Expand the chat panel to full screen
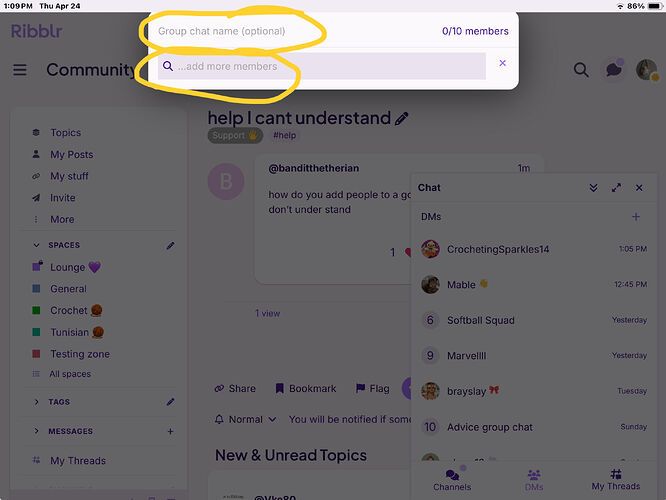Viewport: 666px width, 500px height. point(616,188)
